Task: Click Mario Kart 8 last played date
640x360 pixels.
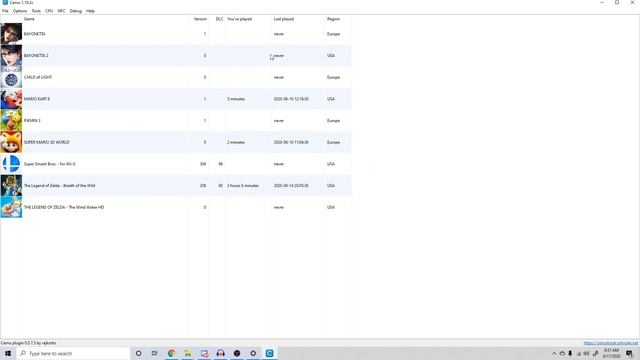Action: (291, 99)
